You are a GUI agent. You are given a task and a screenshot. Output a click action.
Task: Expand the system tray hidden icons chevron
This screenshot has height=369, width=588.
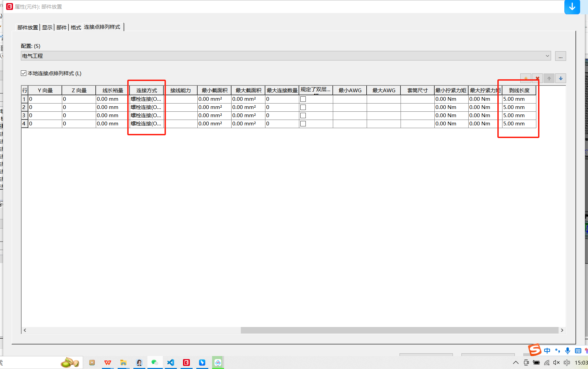point(515,363)
